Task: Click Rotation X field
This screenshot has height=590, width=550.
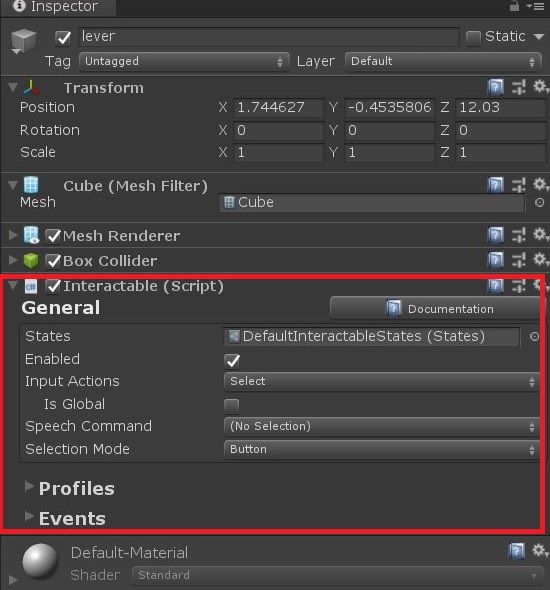Action: point(278,131)
